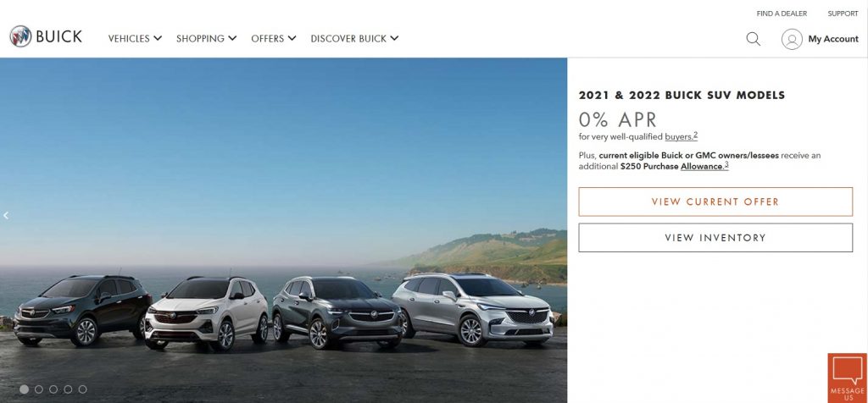Viewport: 868px width, 403px height.
Task: Select the fifth carousel dot
Action: click(x=82, y=389)
